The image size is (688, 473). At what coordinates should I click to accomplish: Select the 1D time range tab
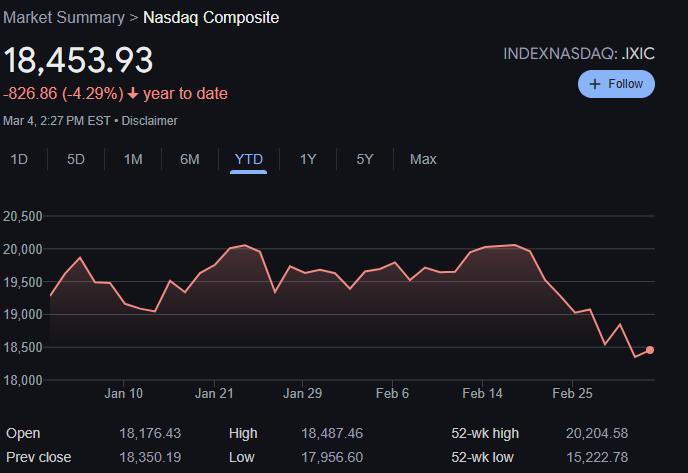19,159
